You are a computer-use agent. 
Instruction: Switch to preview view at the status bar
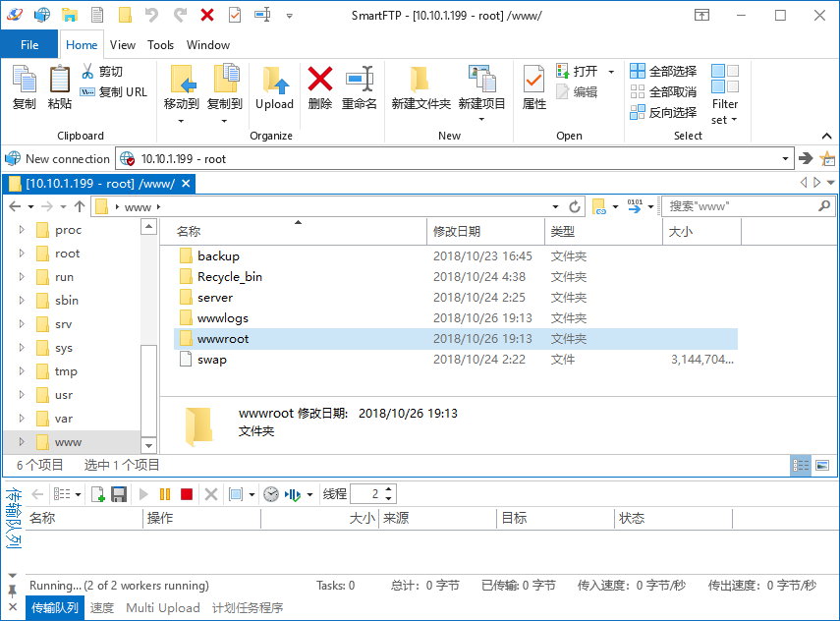822,465
